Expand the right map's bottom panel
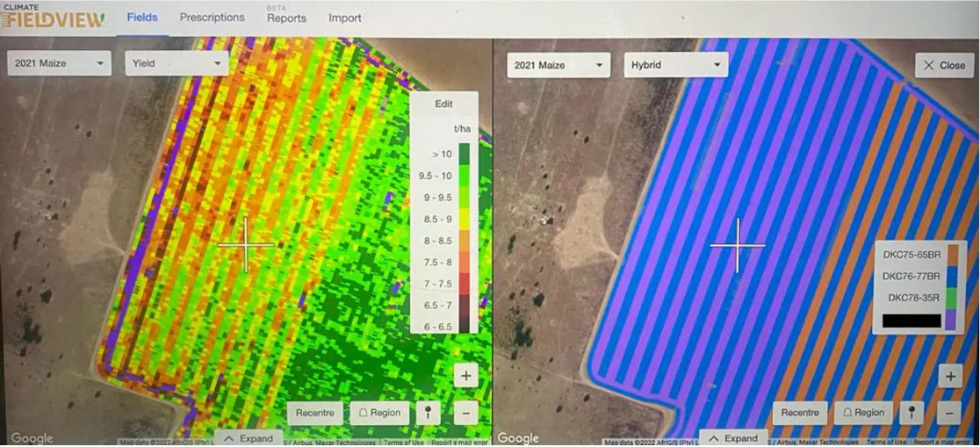This screenshot has height=447, width=980. click(733, 437)
